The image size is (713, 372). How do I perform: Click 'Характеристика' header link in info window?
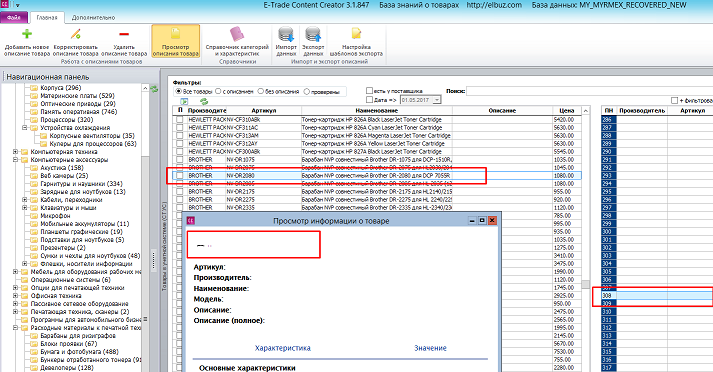coord(282,348)
